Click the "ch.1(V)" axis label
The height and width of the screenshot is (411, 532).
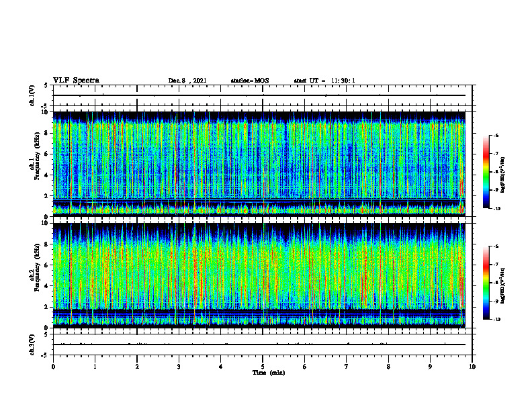(32, 95)
